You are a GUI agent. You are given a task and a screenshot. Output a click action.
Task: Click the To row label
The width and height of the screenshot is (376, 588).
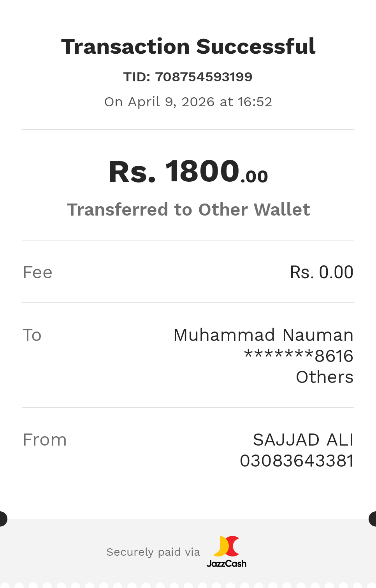32,335
